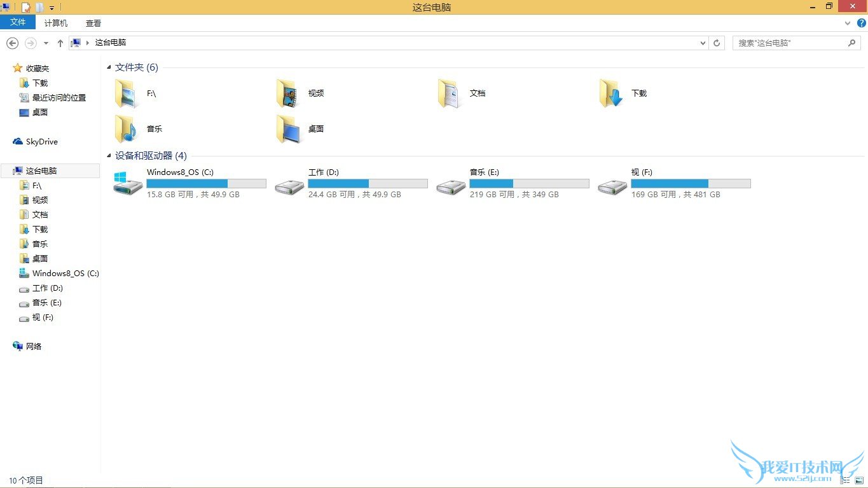The image size is (868, 488).
Task: Open the recent locations dropdown arrow
Action: pos(46,43)
